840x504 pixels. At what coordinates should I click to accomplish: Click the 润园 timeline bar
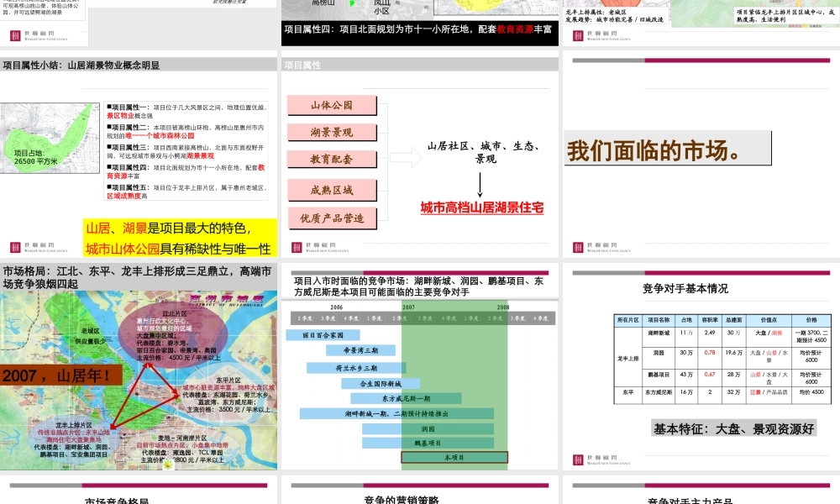(428, 429)
